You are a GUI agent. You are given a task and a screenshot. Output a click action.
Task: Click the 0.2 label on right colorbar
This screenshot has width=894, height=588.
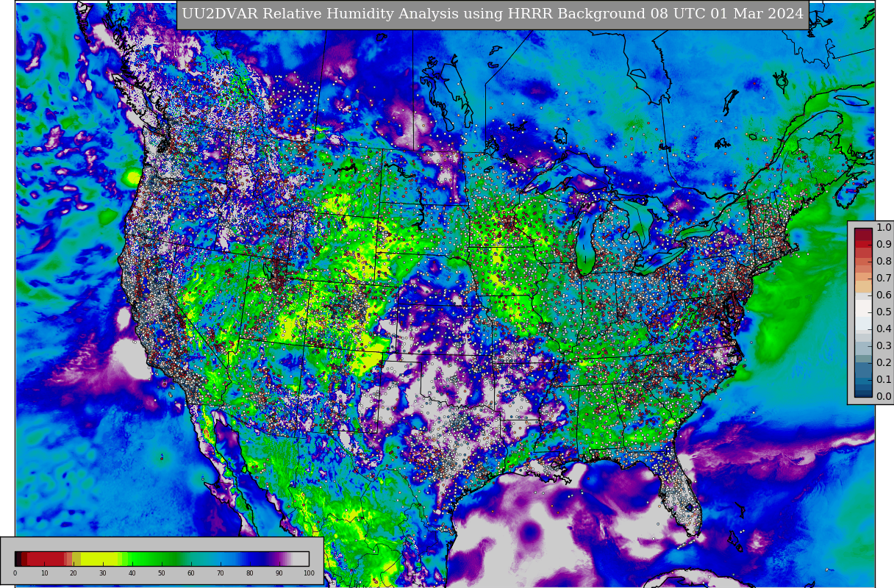click(x=884, y=363)
